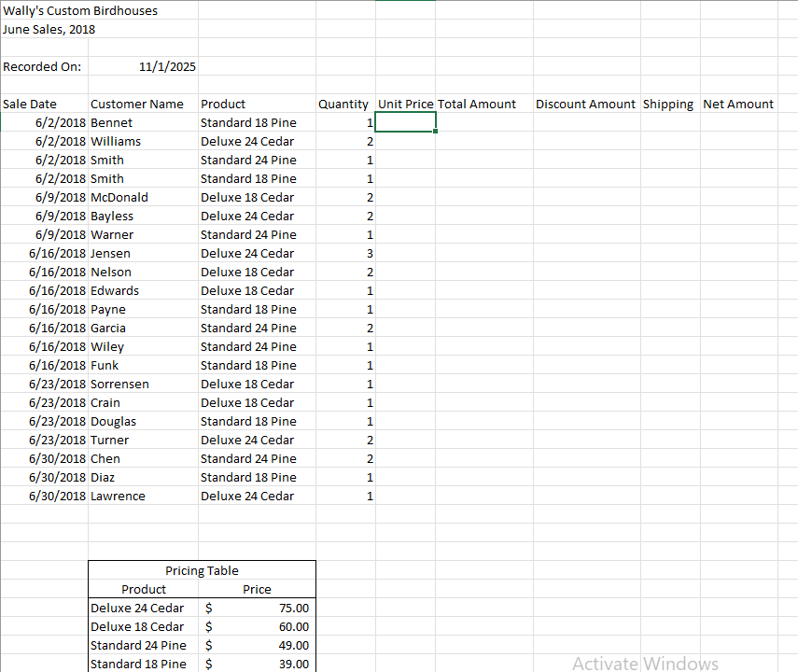
Task: Click the Pricing Table title cell
Action: tap(202, 570)
